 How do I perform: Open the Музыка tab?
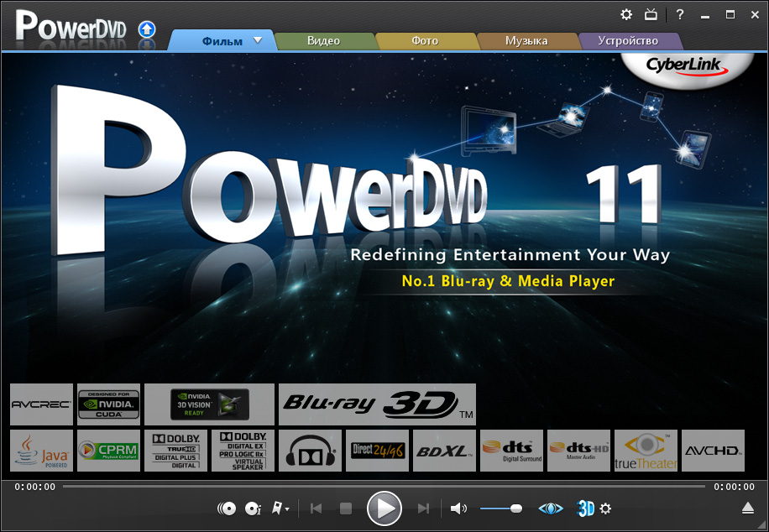(526, 41)
